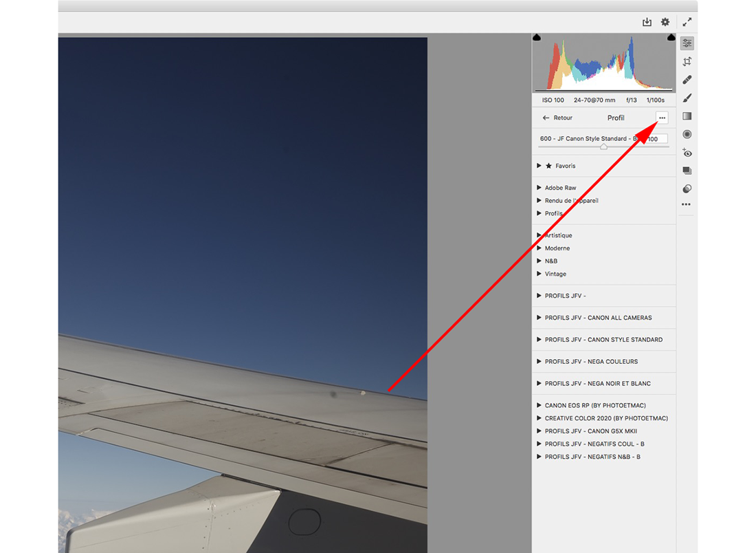Open the Snapshots stacked-squares icon

point(687,171)
